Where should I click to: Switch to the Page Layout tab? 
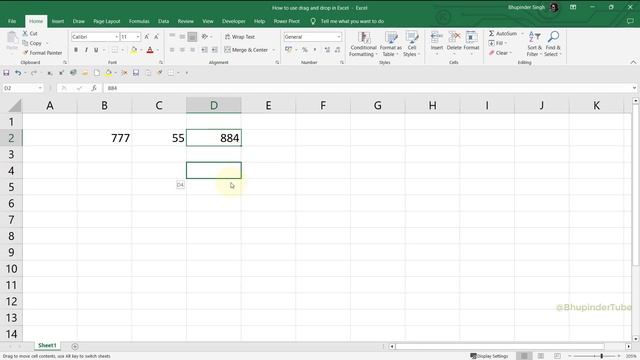(107, 21)
